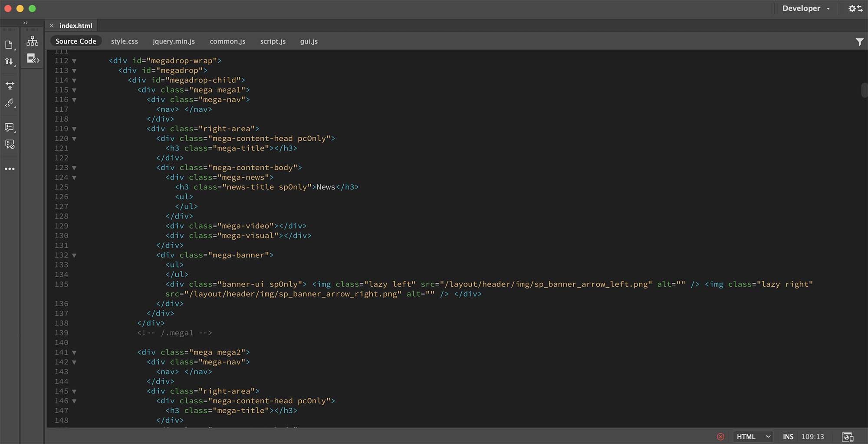Click the red linting error icon

tap(720, 437)
